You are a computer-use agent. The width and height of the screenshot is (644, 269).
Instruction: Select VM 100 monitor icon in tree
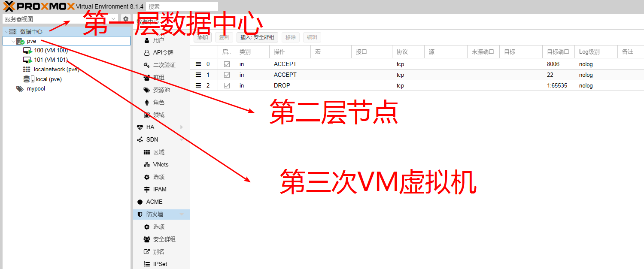point(27,51)
